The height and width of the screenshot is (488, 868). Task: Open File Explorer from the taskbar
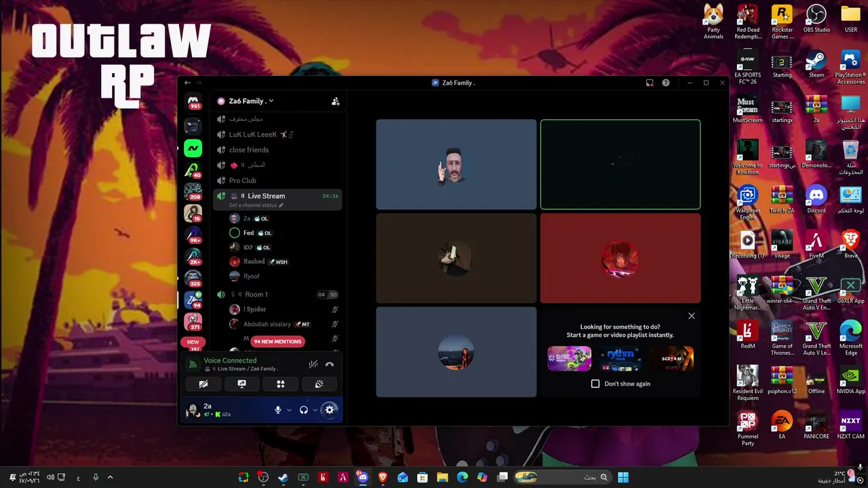[442, 477]
